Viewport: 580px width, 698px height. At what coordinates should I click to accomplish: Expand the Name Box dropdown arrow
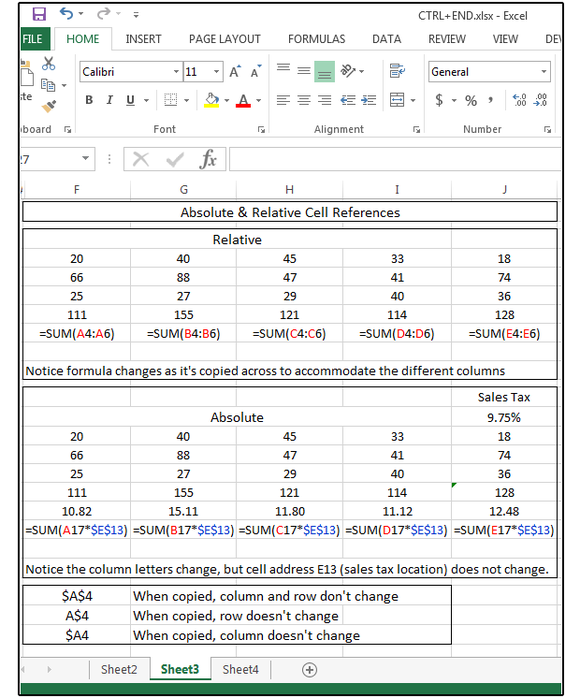(x=85, y=158)
